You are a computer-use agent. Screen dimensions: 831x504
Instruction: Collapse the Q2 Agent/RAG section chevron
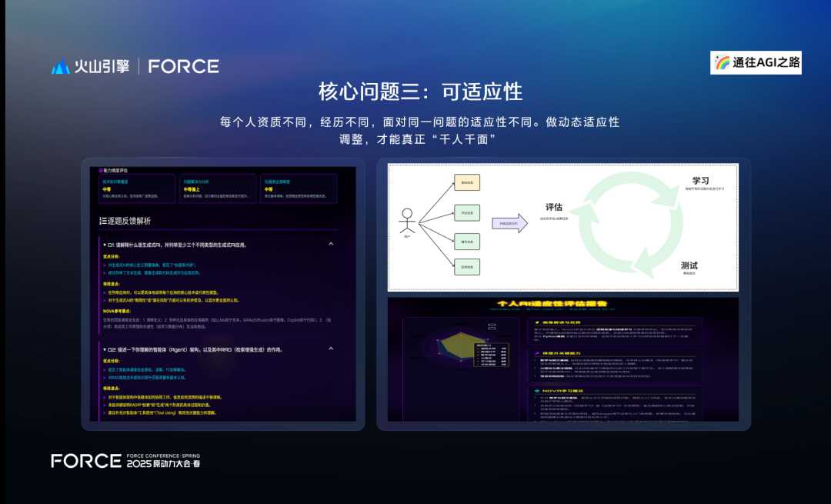click(x=331, y=349)
